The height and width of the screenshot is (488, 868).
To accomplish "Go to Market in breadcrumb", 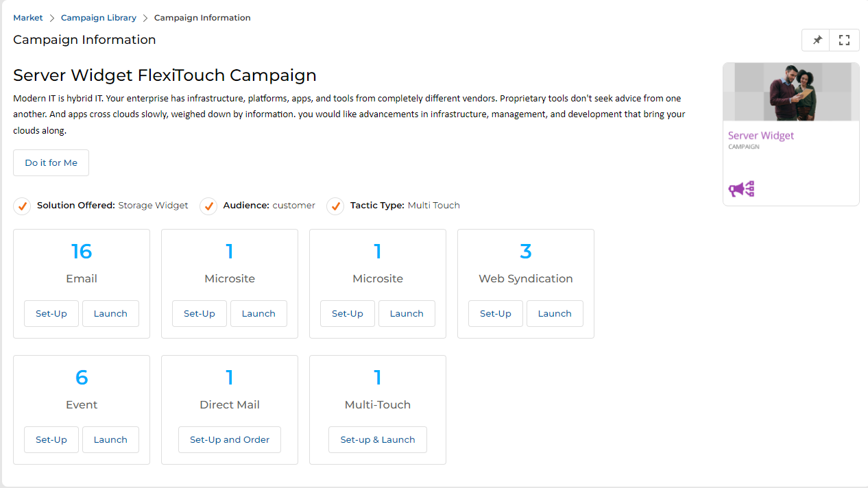I will [x=28, y=18].
